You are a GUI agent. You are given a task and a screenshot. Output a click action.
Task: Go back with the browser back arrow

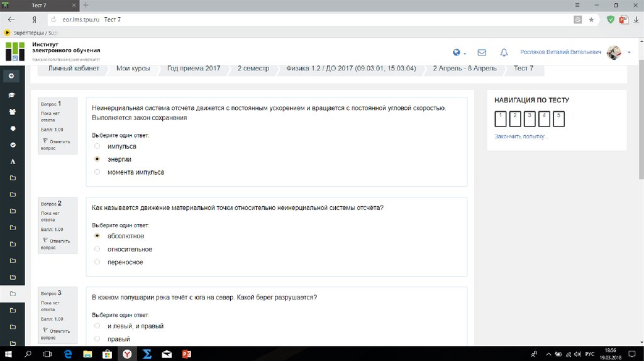pyautogui.click(x=11, y=19)
